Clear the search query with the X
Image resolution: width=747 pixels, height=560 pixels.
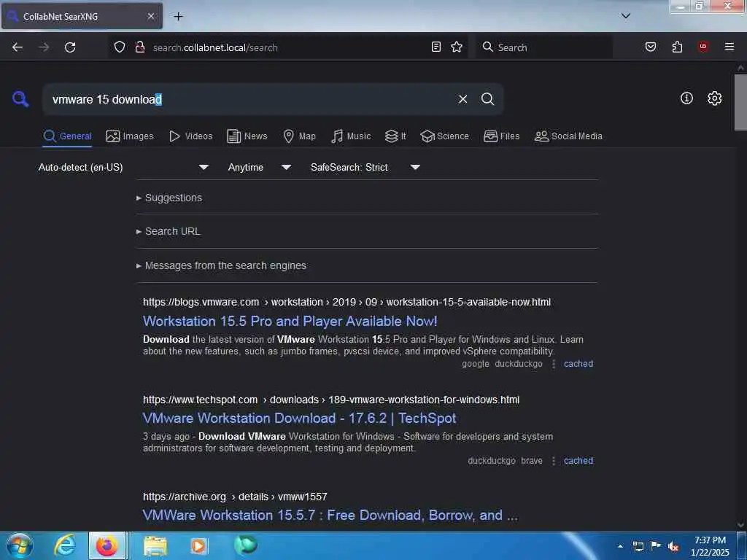(462, 99)
